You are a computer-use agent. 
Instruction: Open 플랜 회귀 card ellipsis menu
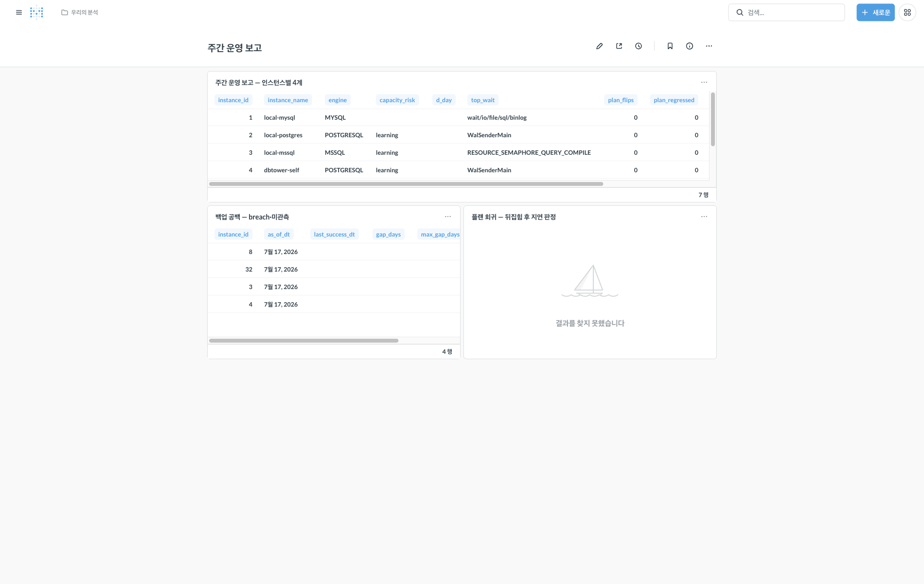click(x=704, y=217)
